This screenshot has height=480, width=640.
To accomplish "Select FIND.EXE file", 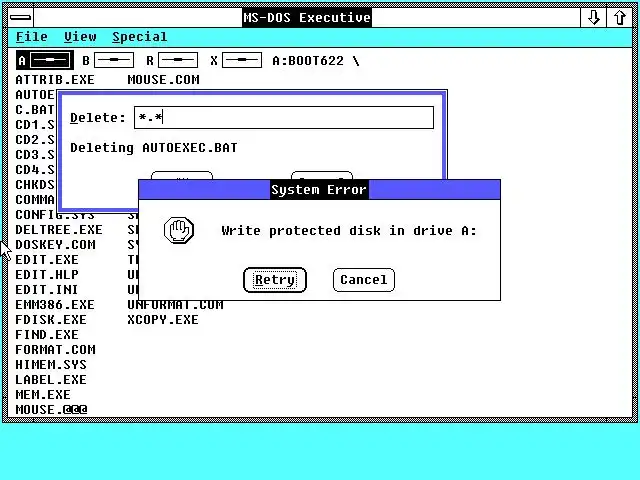I will (x=47, y=335).
